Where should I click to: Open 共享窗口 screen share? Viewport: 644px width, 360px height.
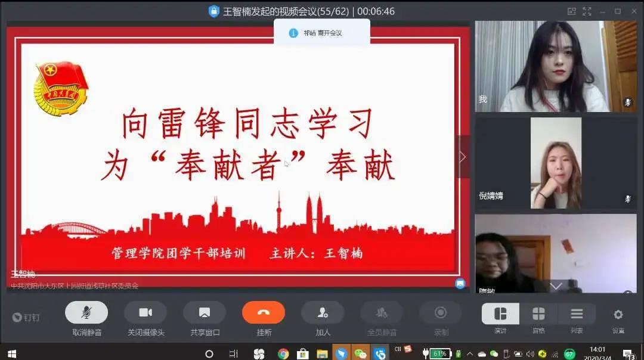[204, 313]
